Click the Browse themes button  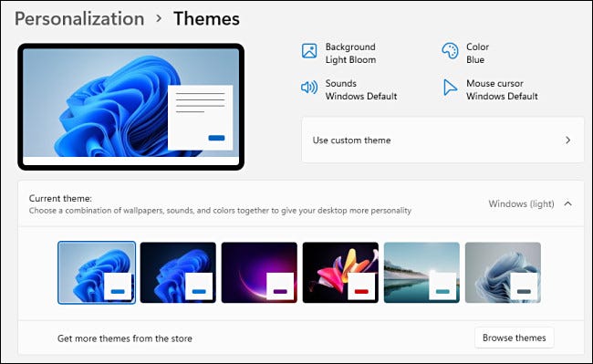(x=515, y=338)
